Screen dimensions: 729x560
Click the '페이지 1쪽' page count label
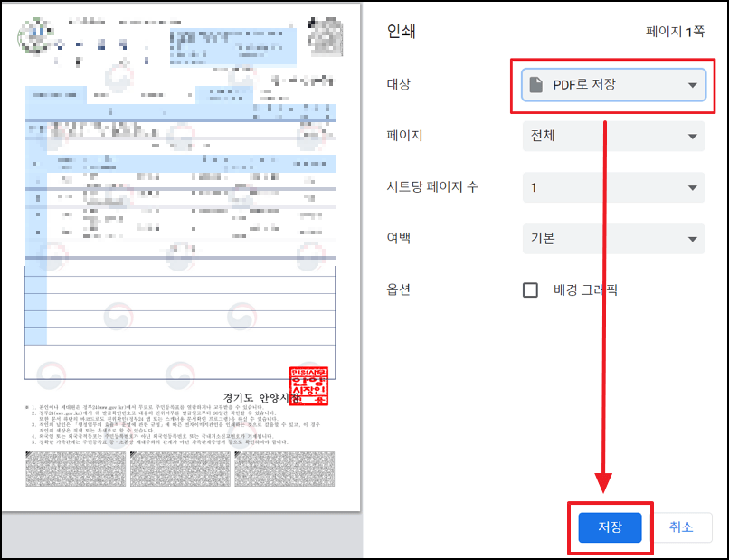click(x=676, y=31)
